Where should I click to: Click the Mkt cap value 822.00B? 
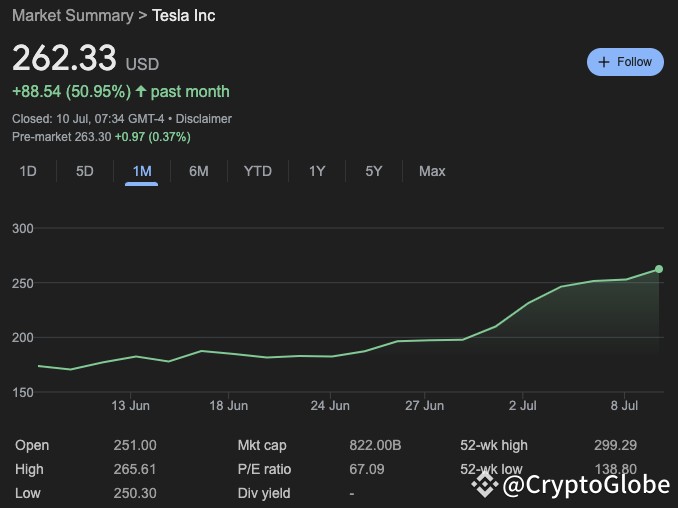click(375, 445)
